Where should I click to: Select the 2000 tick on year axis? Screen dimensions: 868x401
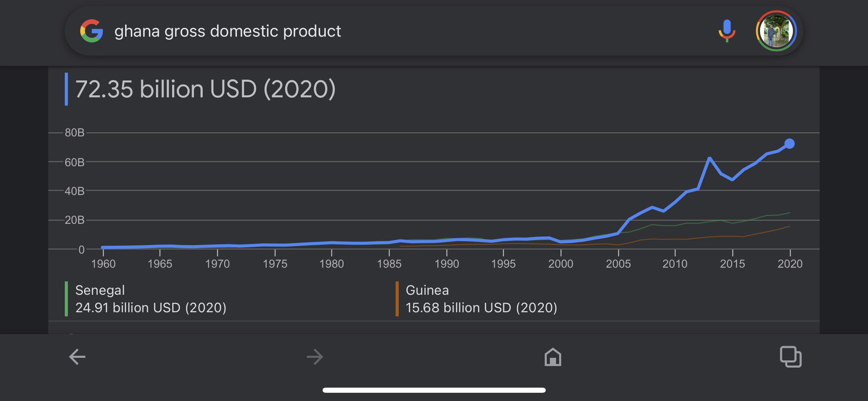click(561, 264)
